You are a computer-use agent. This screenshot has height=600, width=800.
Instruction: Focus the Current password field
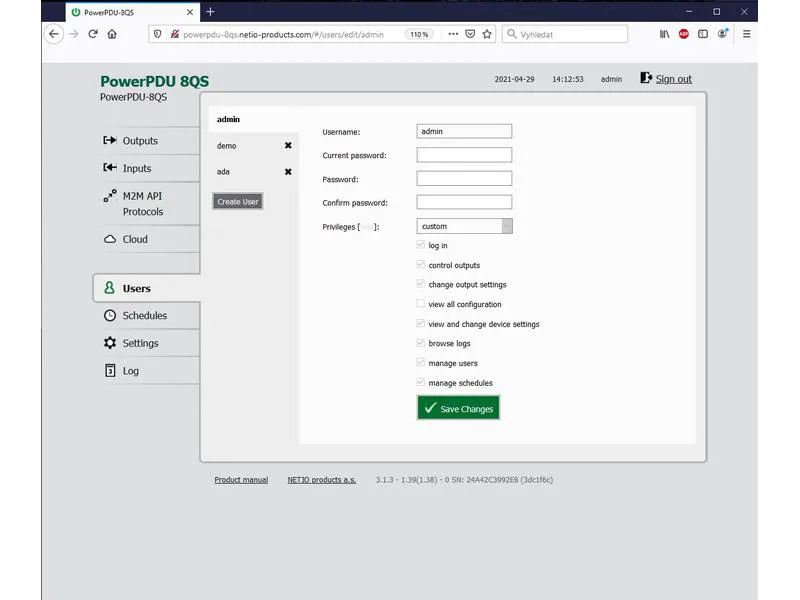pyautogui.click(x=464, y=155)
